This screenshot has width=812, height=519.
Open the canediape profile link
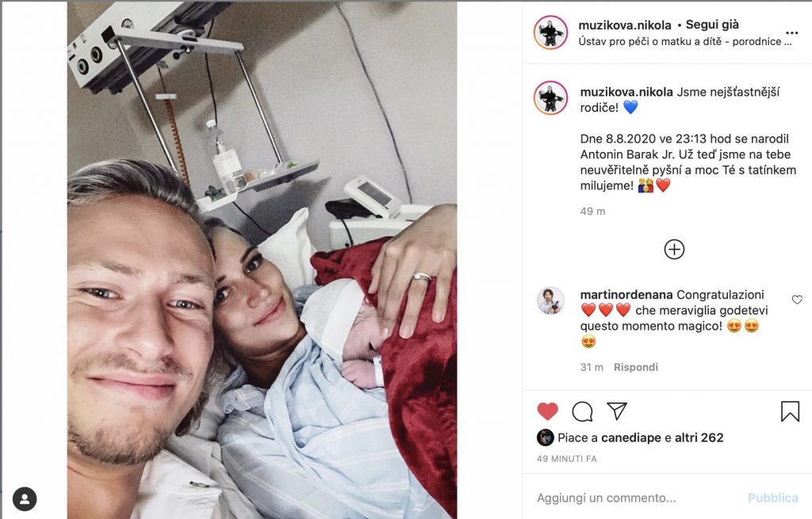point(630,437)
